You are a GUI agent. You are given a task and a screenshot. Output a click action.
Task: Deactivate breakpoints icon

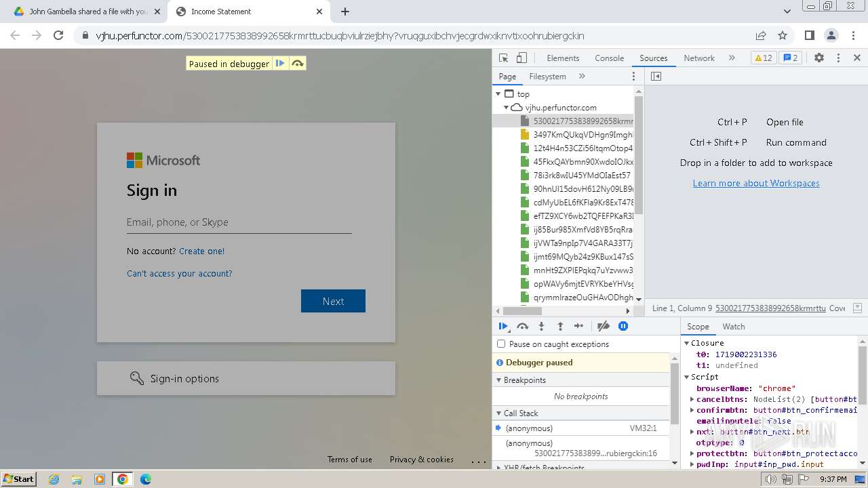pos(603,327)
